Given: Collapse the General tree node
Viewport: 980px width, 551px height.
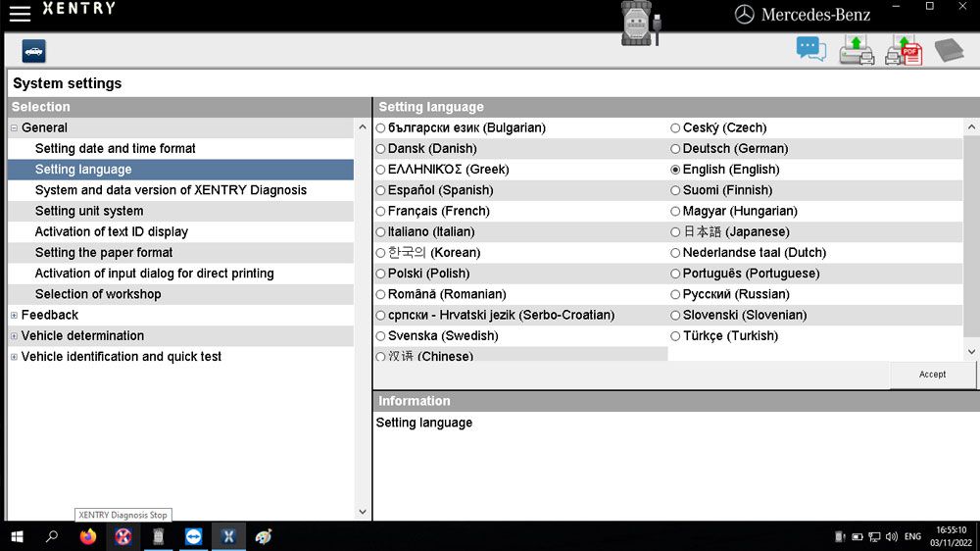Looking at the screenshot, I should pyautogui.click(x=14, y=127).
